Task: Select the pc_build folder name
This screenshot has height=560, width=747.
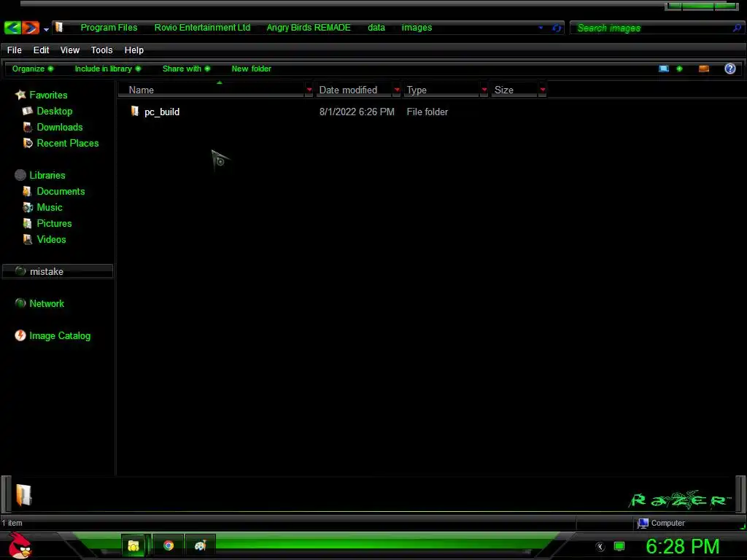Action: click(x=162, y=112)
